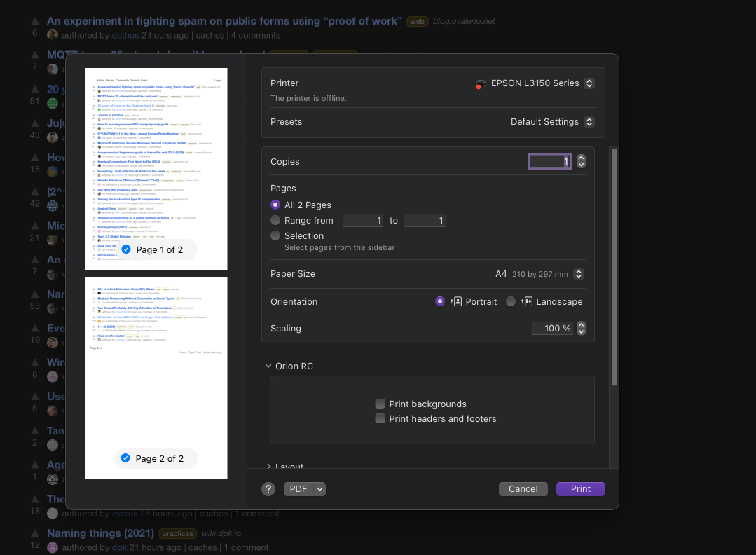Screen dimensions: 756x555
Task: Enable the Print backgrounds checkbox
Action: click(380, 404)
